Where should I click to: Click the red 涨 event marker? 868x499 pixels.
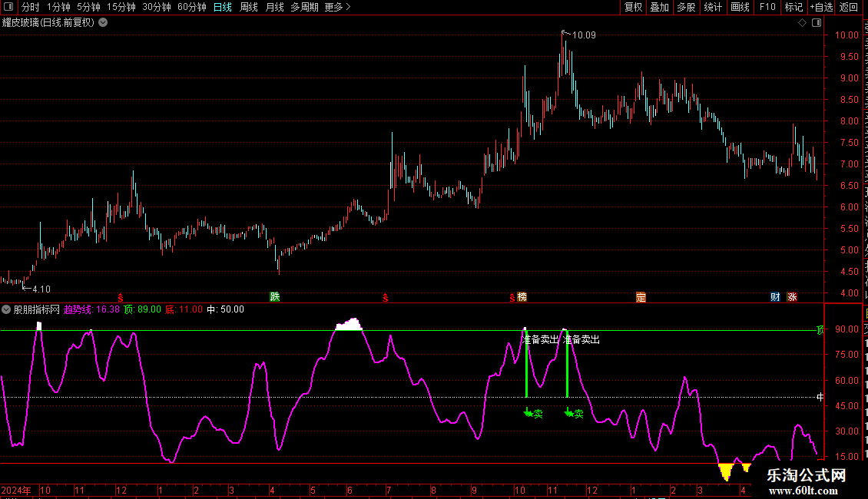792,297
